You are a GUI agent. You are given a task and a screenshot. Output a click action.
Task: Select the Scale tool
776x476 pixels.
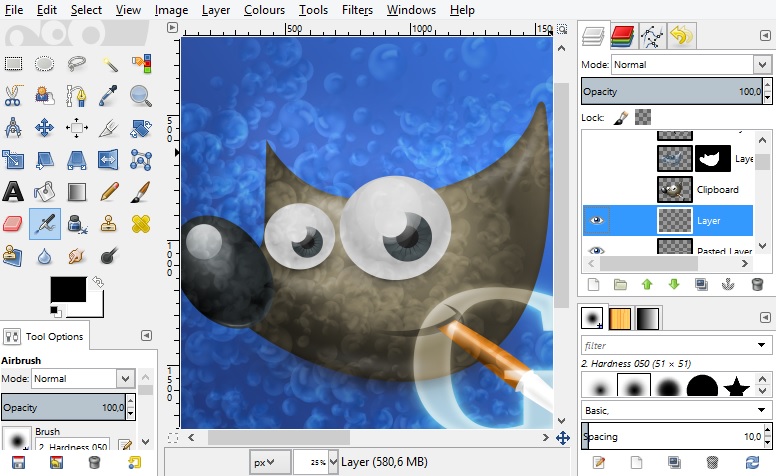pyautogui.click(x=13, y=160)
